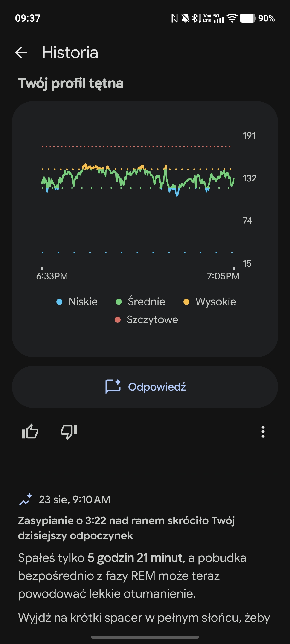290x644 pixels.
Task: Open the three-dot overflow menu
Action: 263,432
